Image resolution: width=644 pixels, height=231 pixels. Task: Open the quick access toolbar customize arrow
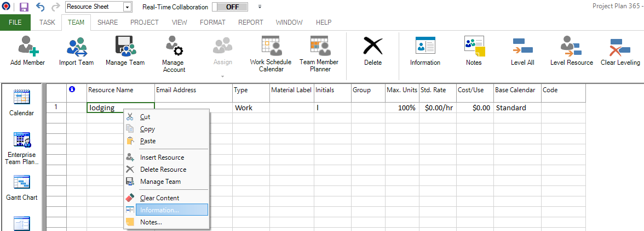coord(260,7)
